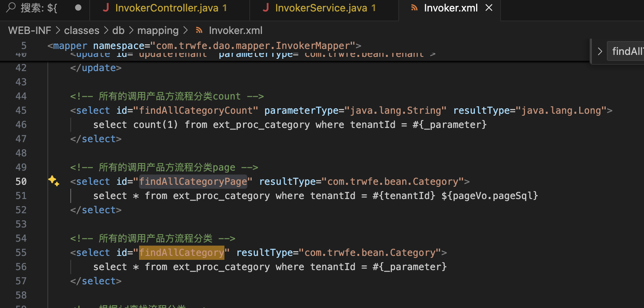This screenshot has width=644, height=308.
Task: Open the classes breadcrumb dropdown
Action: pyautogui.click(x=82, y=30)
